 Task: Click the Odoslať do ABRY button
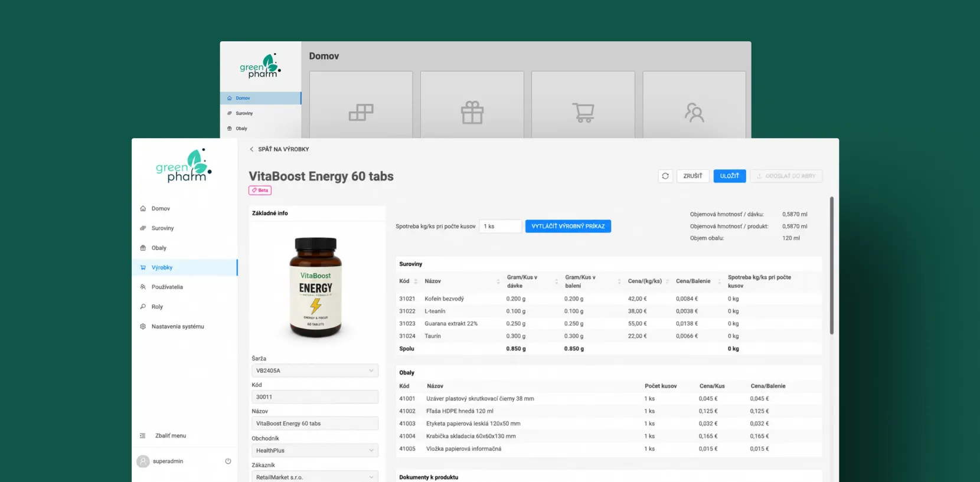(786, 176)
